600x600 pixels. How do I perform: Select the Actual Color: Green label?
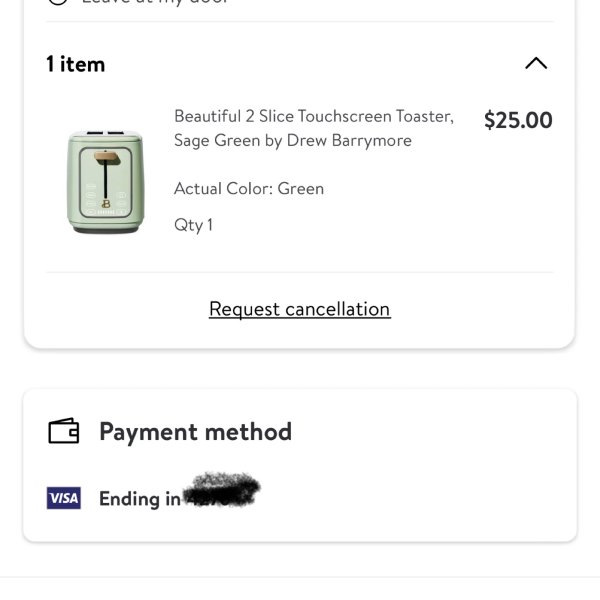(249, 189)
